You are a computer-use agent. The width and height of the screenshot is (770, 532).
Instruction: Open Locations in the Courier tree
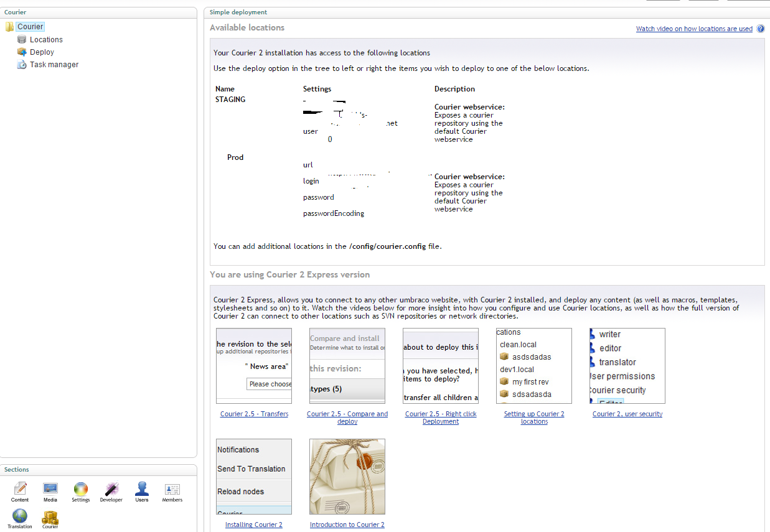click(x=46, y=39)
